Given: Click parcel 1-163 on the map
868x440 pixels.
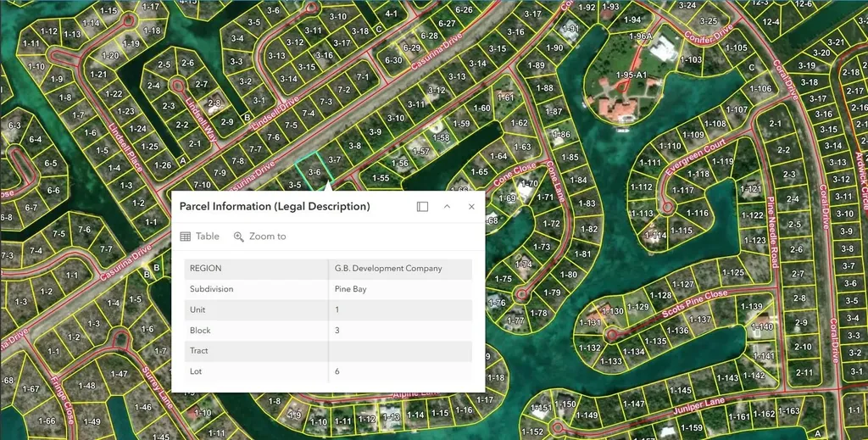Looking at the screenshot, I should [x=789, y=410].
